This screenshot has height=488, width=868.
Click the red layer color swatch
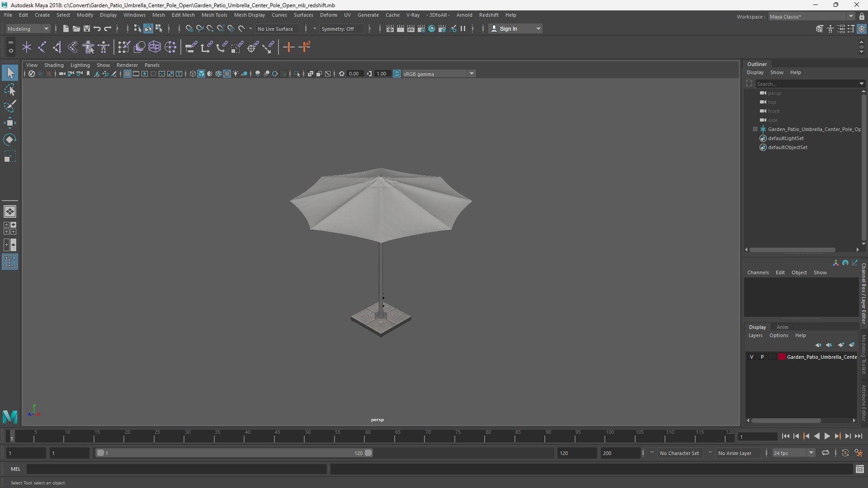point(782,357)
